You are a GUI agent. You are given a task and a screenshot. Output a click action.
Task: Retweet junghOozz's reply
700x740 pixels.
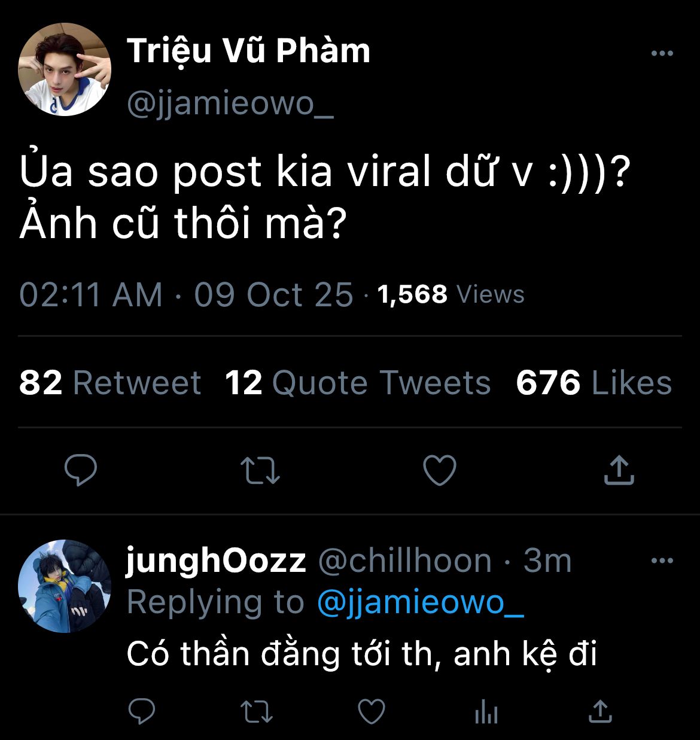click(x=256, y=711)
